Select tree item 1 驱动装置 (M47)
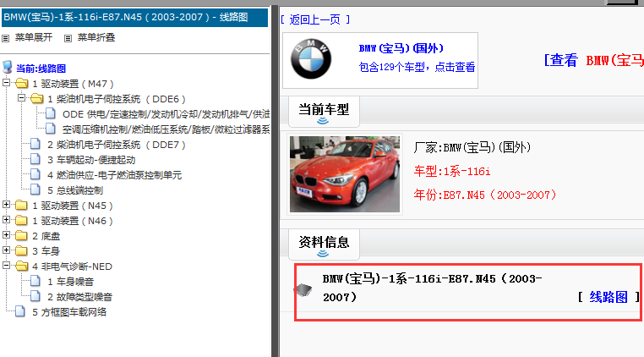The image size is (644, 357). 74,84
